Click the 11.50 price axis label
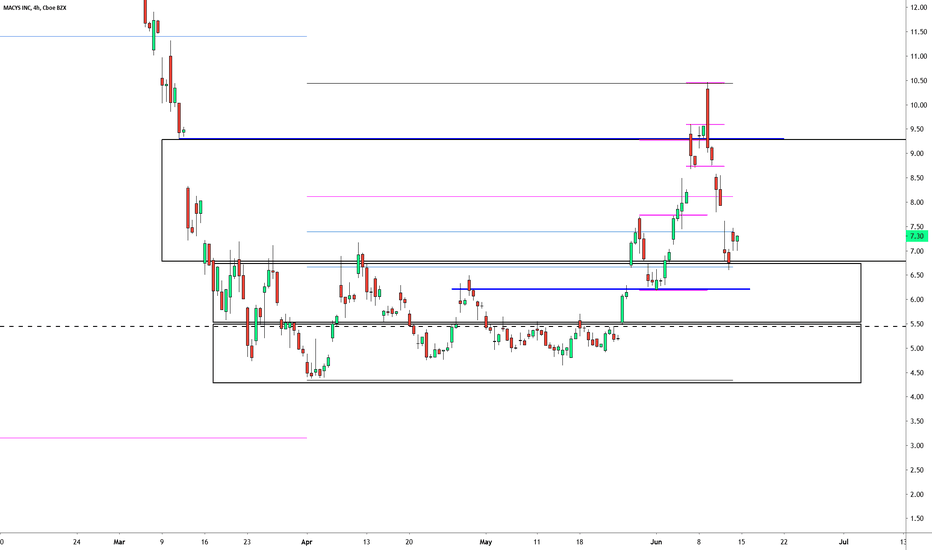Viewport: 932px width, 550px height. point(918,32)
